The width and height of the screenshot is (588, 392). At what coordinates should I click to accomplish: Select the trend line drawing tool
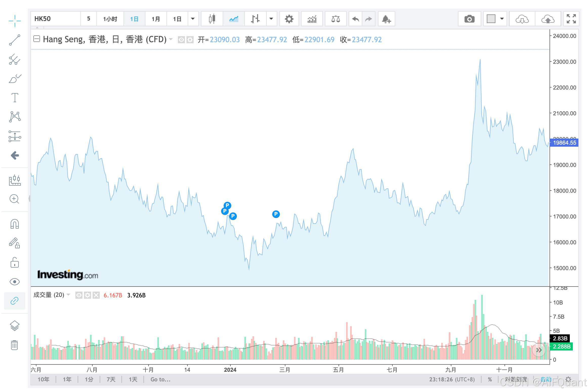click(x=15, y=40)
